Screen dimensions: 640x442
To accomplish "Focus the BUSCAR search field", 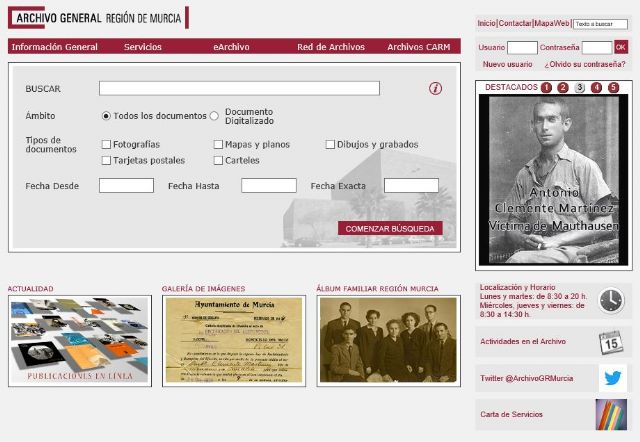I will (239, 88).
